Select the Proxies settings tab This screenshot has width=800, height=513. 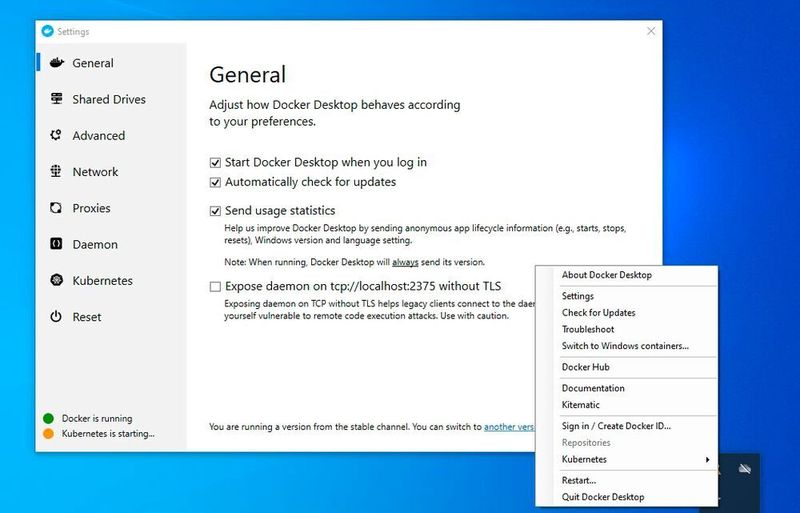[x=91, y=208]
